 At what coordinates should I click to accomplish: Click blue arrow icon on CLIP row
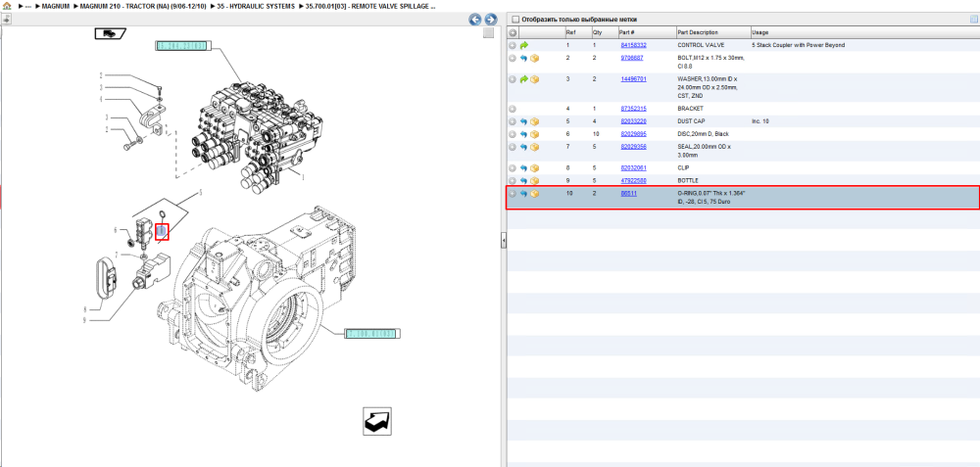tap(523, 168)
